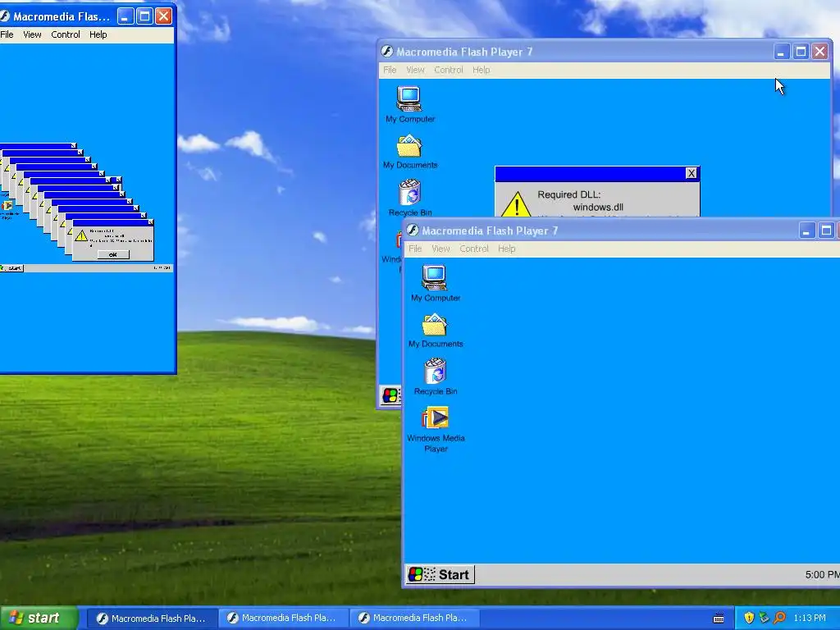Open View menu in left Flash window
Screen dimensions: 840x630
32,34
